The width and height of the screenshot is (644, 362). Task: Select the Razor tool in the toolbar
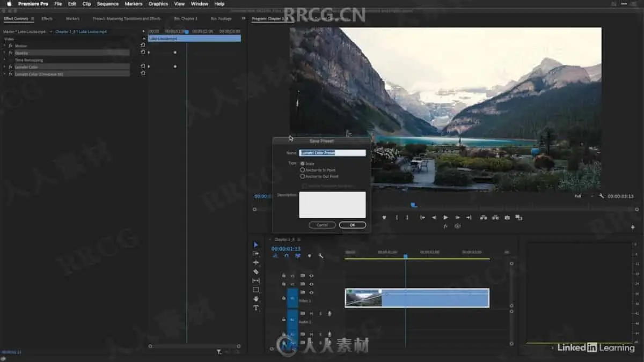(256, 272)
